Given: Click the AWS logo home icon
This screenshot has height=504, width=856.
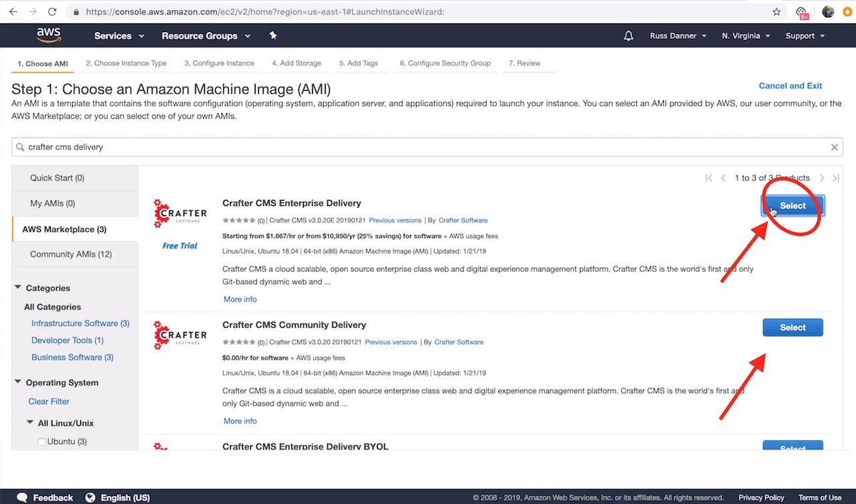Looking at the screenshot, I should pos(49,35).
